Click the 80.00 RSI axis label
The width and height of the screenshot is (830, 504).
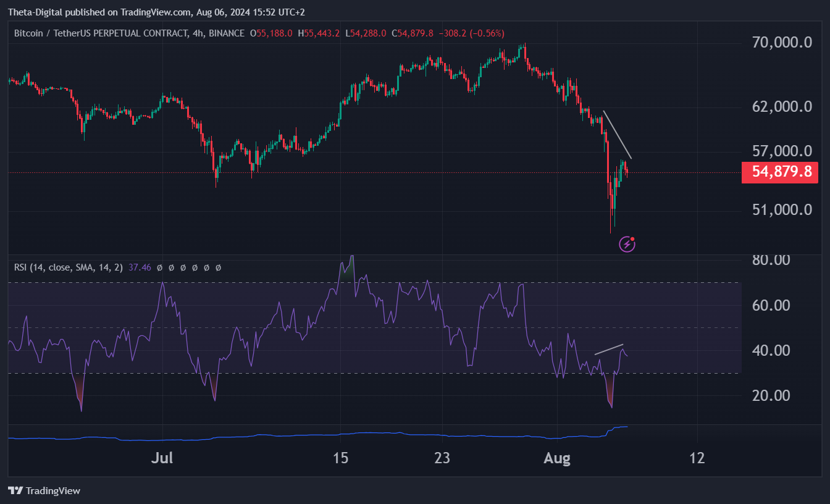pyautogui.click(x=771, y=260)
